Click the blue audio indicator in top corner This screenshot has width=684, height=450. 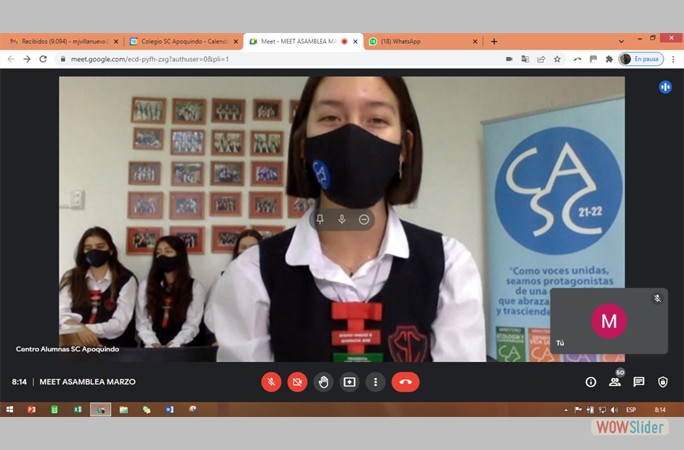click(x=665, y=87)
